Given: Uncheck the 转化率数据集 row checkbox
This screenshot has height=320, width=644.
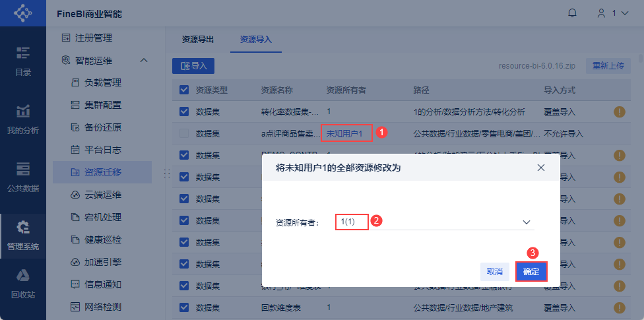Looking at the screenshot, I should [184, 112].
